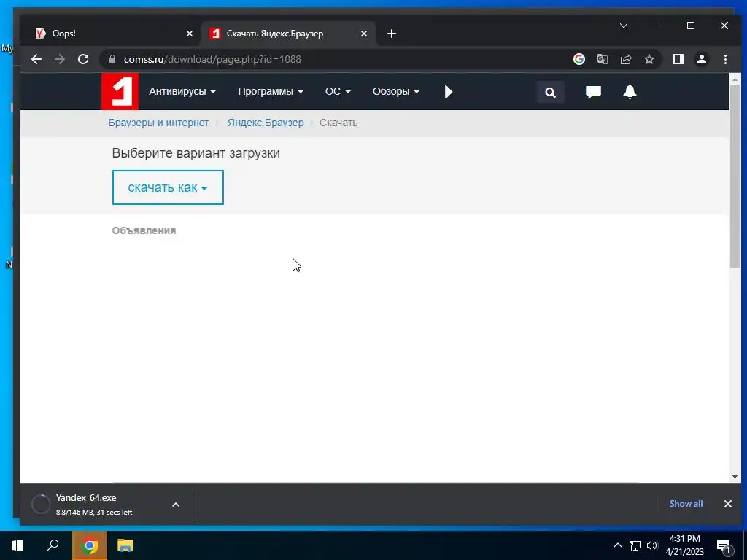Click the volume speaker tray icon

point(652,545)
